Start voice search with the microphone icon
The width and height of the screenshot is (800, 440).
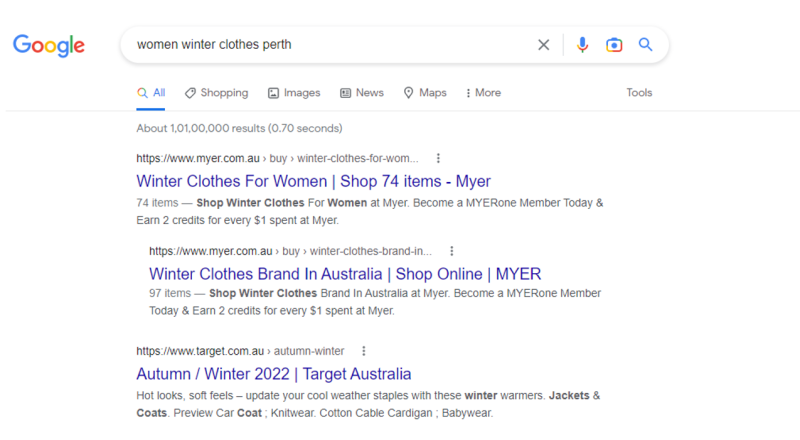[582, 45]
